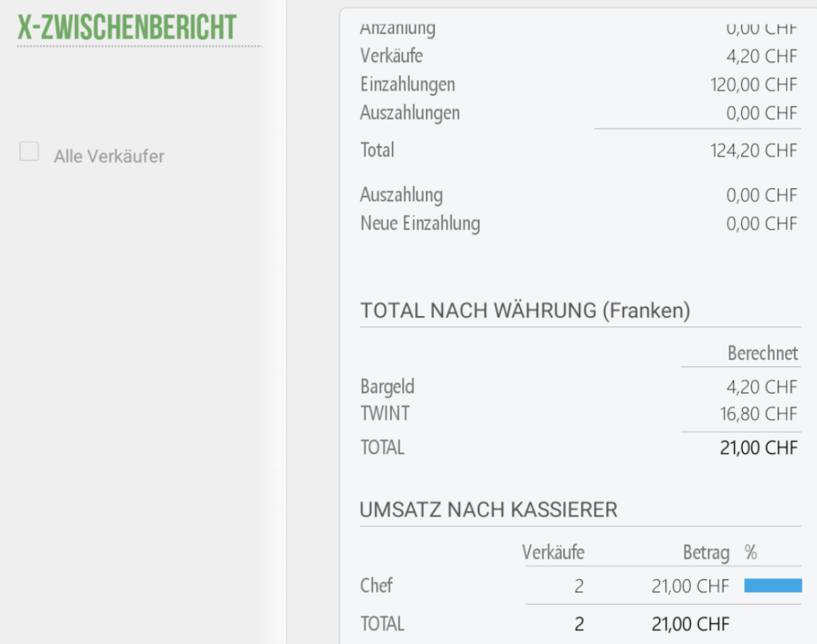Image resolution: width=817 pixels, height=644 pixels.
Task: Click the Alle Verkäufer label
Action: click(x=109, y=156)
